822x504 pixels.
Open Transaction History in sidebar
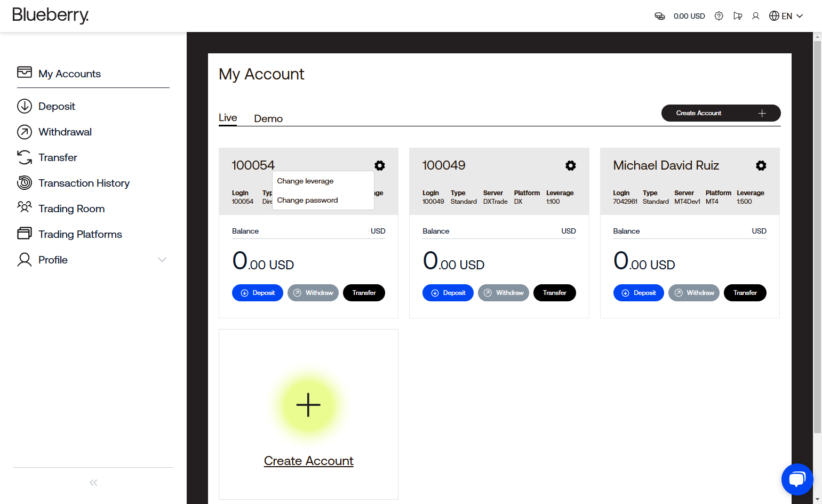84,183
